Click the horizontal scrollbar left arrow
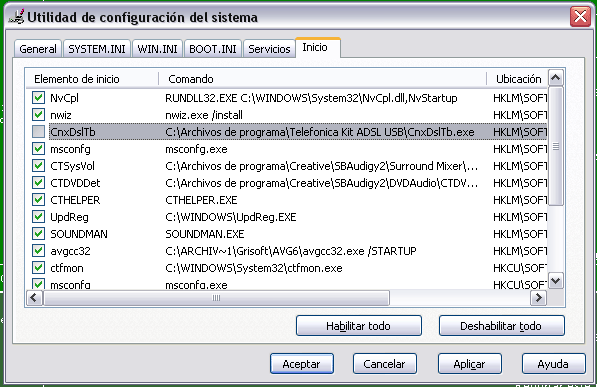The image size is (597, 387). pyautogui.click(x=34, y=297)
